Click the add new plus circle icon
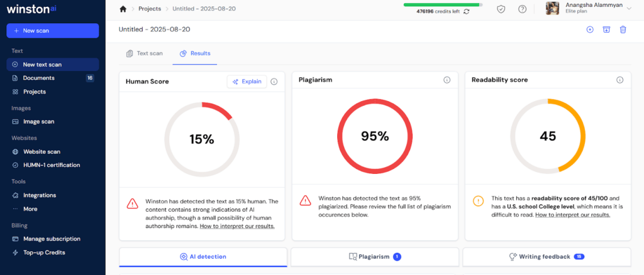644x275 pixels. point(590,30)
